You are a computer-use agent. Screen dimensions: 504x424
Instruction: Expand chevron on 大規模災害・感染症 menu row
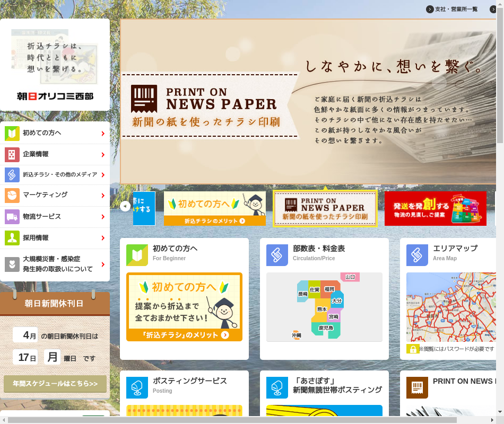tap(103, 264)
